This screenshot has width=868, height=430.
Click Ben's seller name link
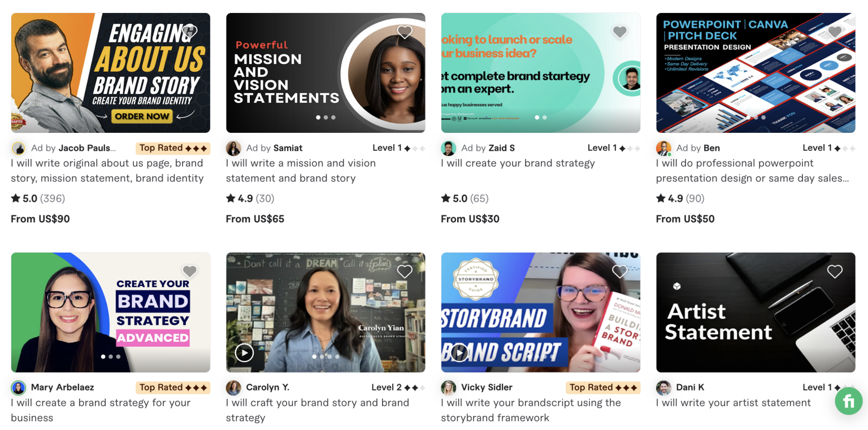[711, 148]
